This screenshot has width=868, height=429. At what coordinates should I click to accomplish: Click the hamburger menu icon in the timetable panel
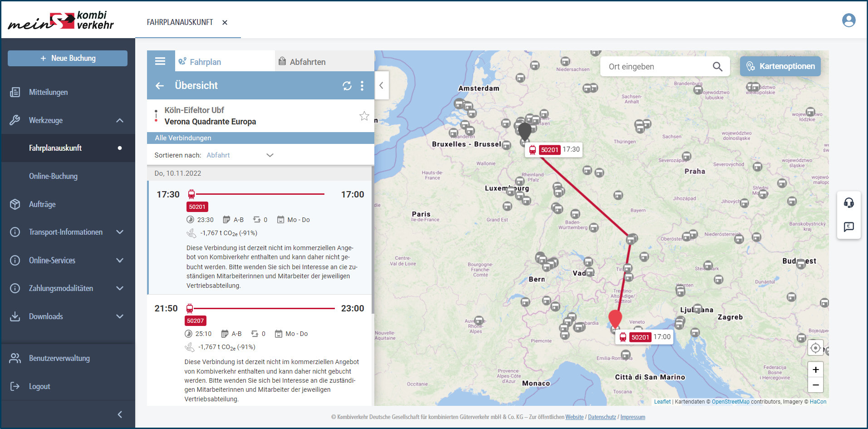click(x=160, y=61)
